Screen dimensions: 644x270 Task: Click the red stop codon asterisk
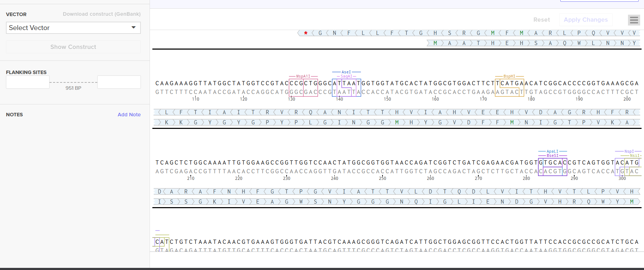(x=306, y=33)
